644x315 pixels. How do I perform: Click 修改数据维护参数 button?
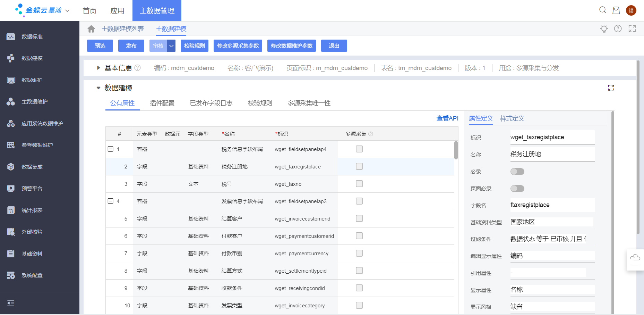tap(292, 46)
